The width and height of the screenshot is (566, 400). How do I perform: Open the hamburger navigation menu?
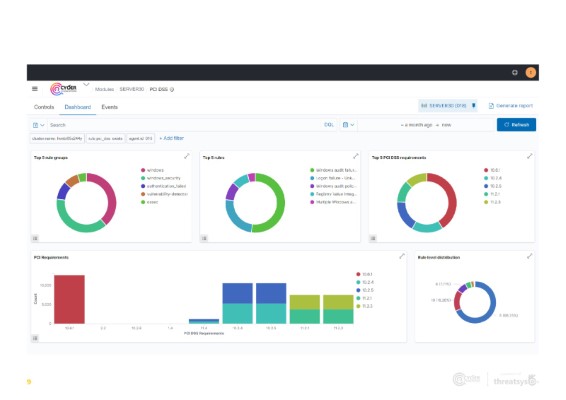pos(35,89)
